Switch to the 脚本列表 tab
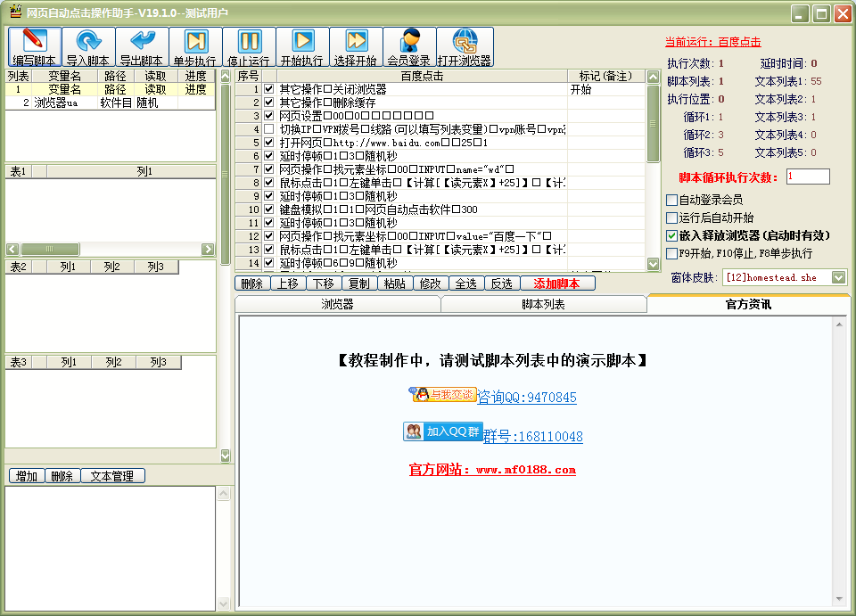 542,304
